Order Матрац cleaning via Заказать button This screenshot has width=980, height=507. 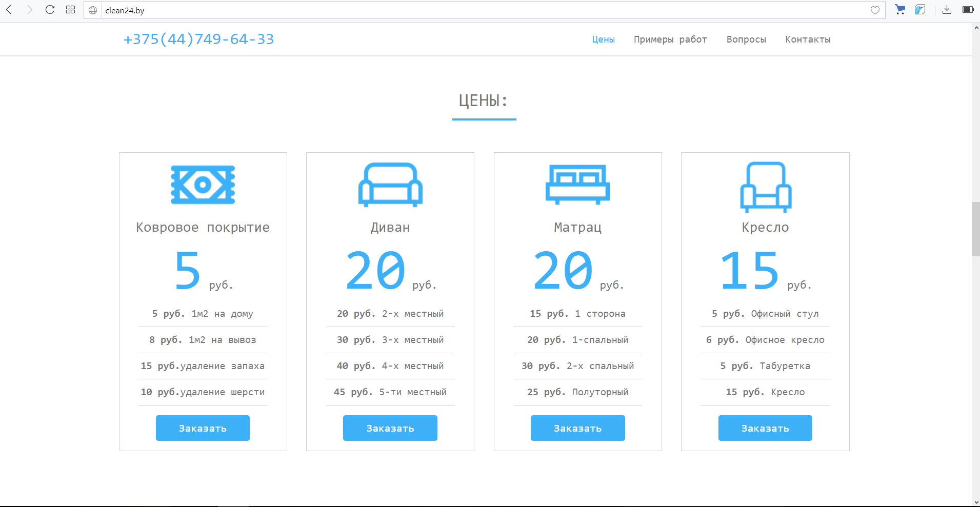pyautogui.click(x=577, y=428)
